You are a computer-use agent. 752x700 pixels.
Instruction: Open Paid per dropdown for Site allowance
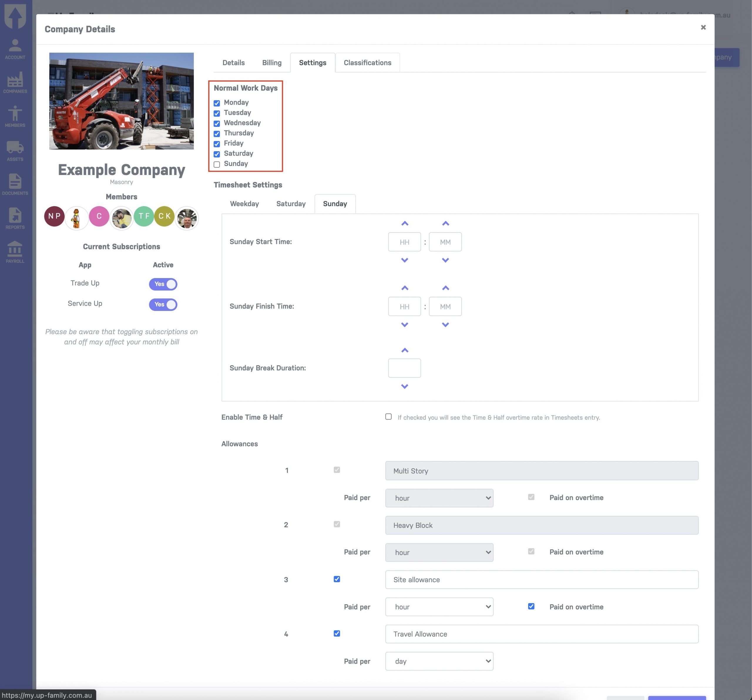pyautogui.click(x=439, y=607)
